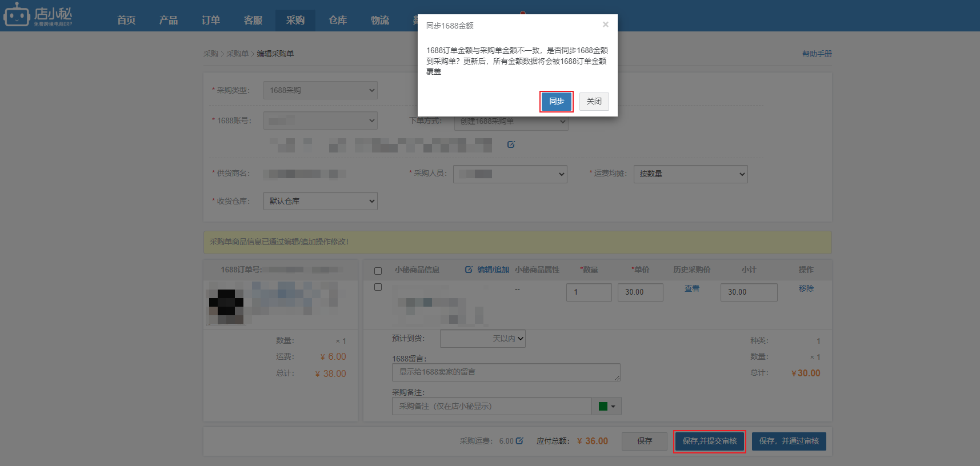Click the product thumbnail in 1688 order panel
The height and width of the screenshot is (466, 980).
point(226,303)
